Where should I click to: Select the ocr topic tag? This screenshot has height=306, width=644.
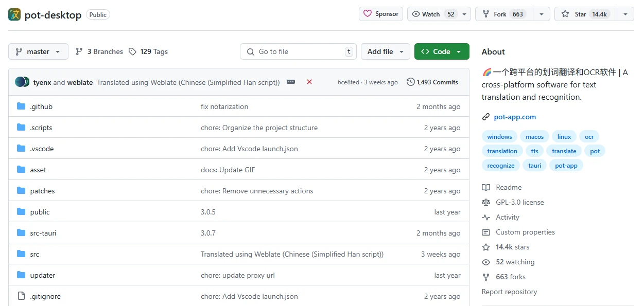click(x=589, y=137)
